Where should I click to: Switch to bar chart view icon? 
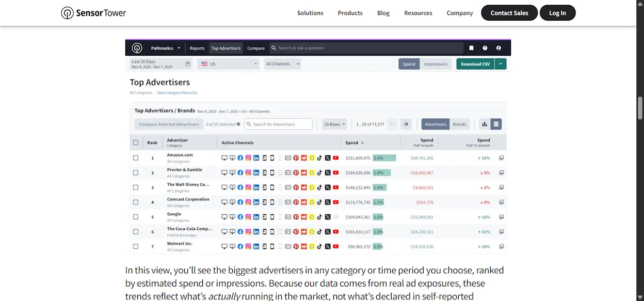point(485,124)
